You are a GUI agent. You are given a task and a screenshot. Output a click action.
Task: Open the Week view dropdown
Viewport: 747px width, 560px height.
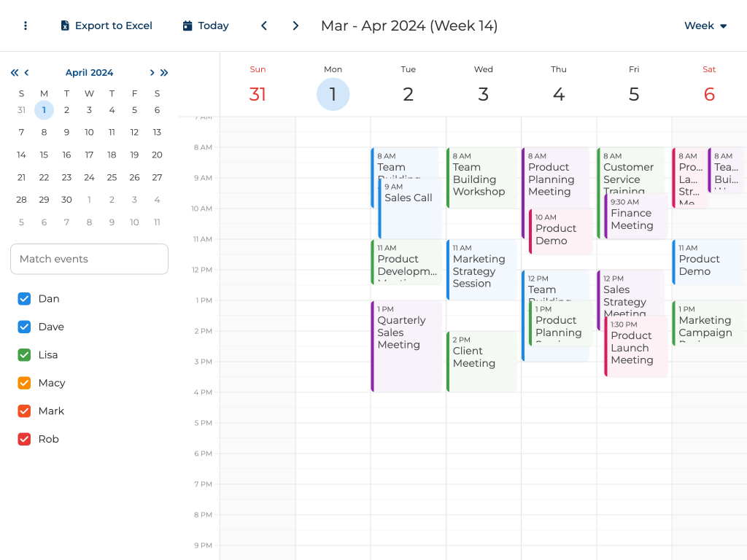click(x=705, y=26)
